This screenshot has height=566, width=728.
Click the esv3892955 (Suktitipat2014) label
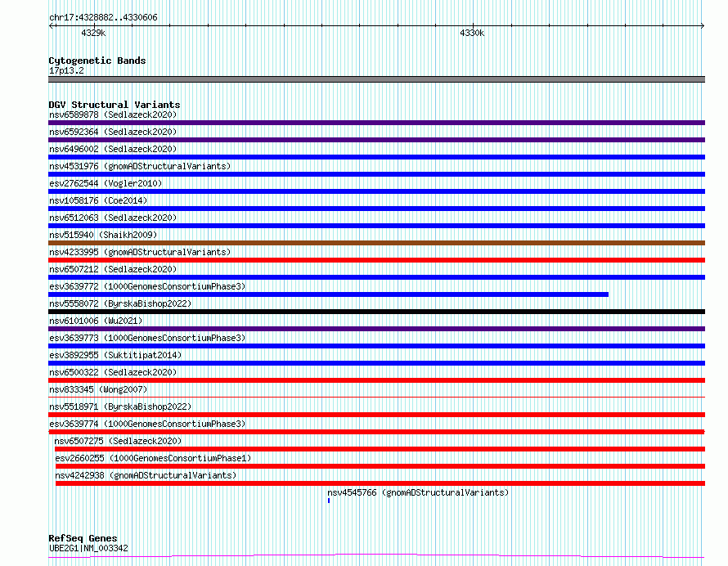(115, 355)
